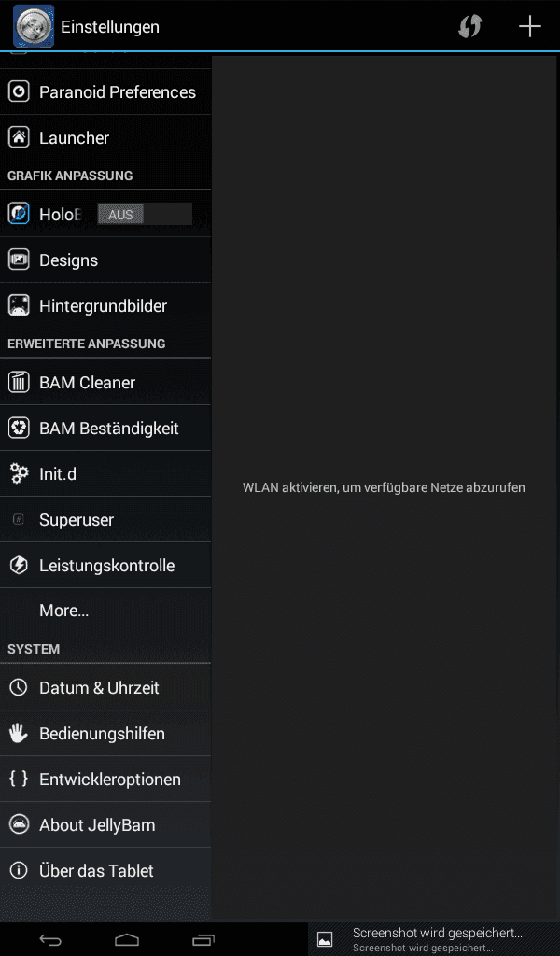This screenshot has width=560, height=956.
Task: Tap the WLAN refresh sync icon
Action: pos(469,26)
